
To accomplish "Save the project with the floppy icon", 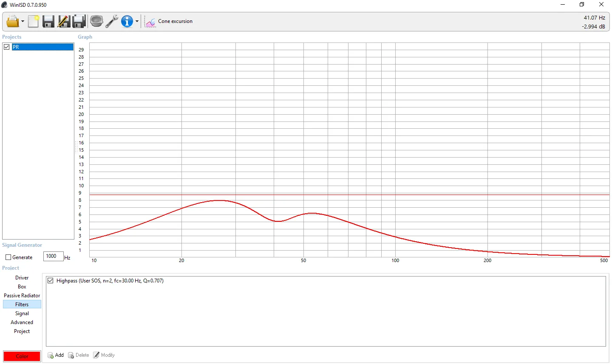I will (48, 21).
